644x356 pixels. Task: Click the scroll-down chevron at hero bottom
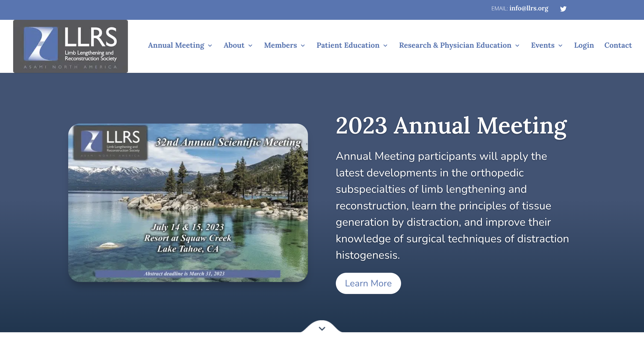pyautogui.click(x=322, y=329)
